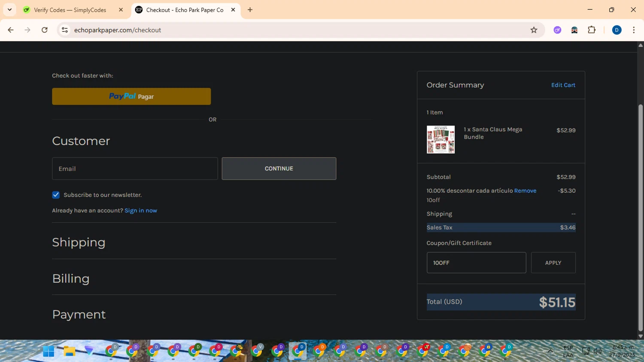Show hidden system tray icons
The width and height of the screenshot is (644, 362).
click(x=550, y=351)
